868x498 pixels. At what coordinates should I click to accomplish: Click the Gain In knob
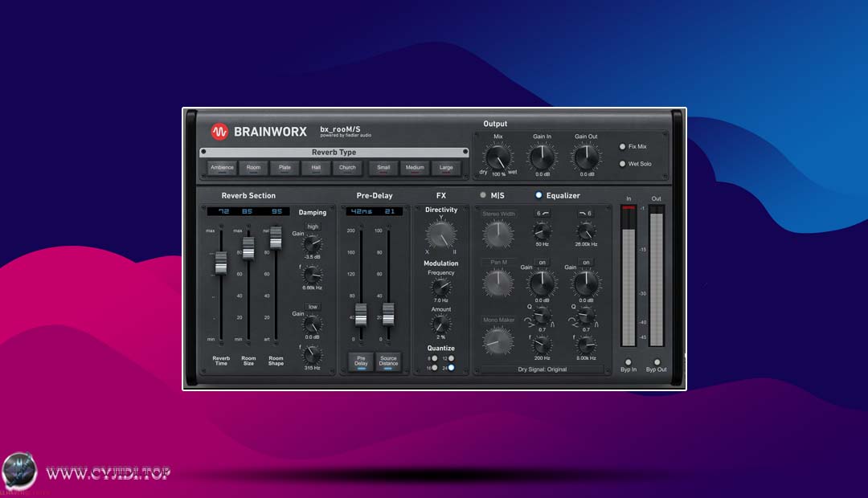click(x=542, y=157)
